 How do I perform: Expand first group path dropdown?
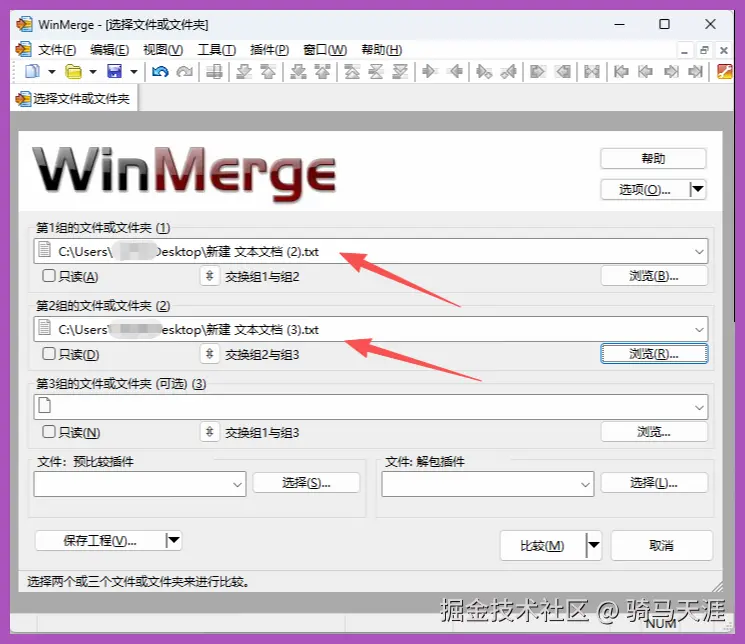699,251
